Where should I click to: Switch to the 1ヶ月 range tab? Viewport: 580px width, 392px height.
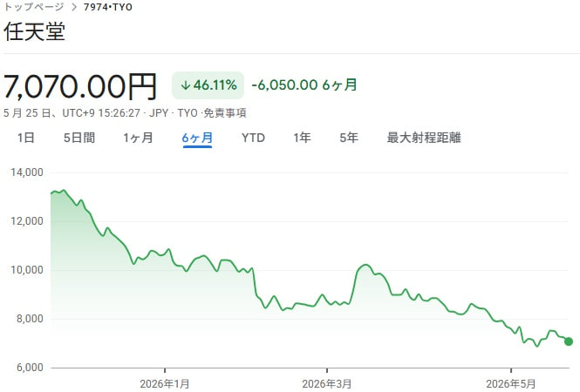138,138
